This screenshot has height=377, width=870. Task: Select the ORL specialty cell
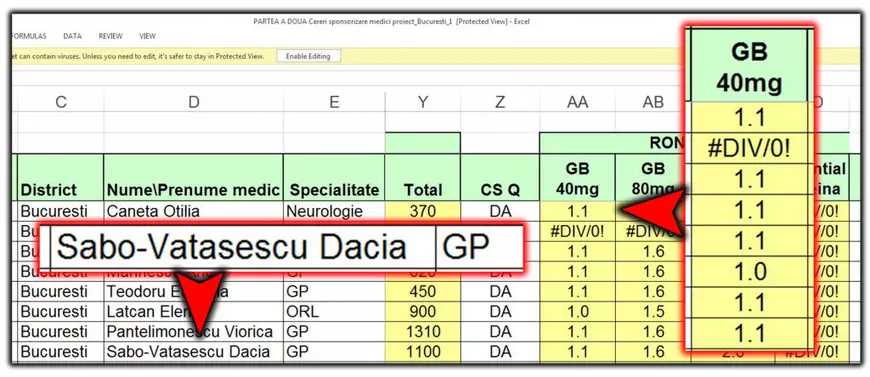tap(334, 311)
